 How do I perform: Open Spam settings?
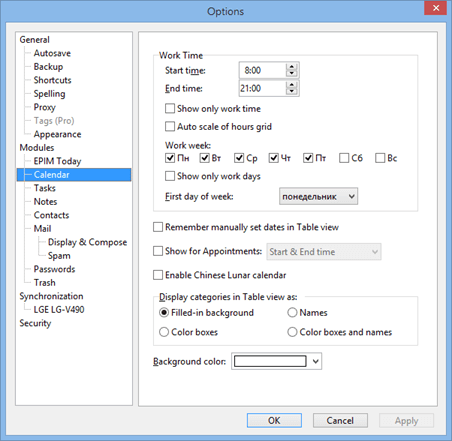point(59,256)
